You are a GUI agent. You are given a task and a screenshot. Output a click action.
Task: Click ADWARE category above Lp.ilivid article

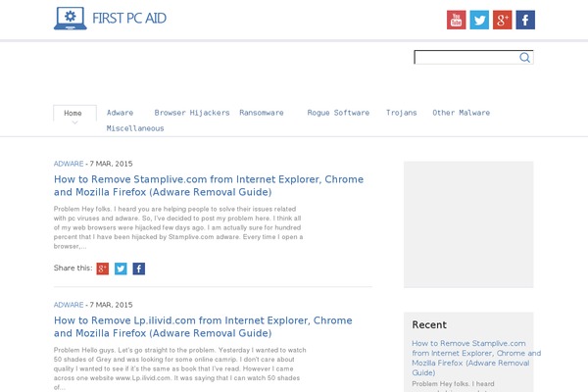pos(69,305)
